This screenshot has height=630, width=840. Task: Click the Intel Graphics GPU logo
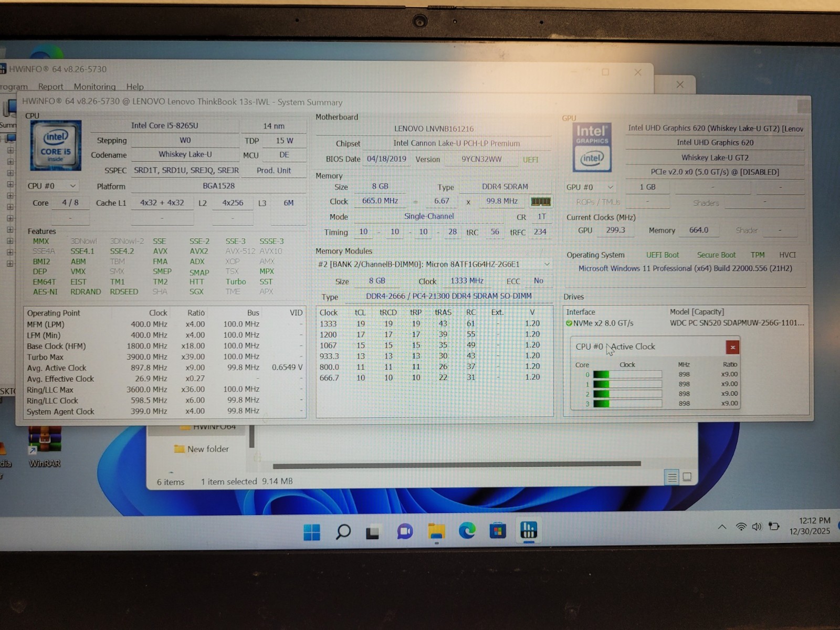pyautogui.click(x=592, y=148)
